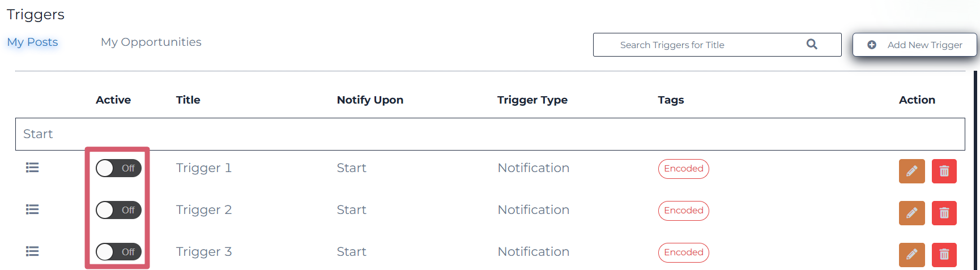Click the edit pencil icon for Trigger 2
Image resolution: width=980 pixels, height=270 pixels.
click(x=911, y=213)
